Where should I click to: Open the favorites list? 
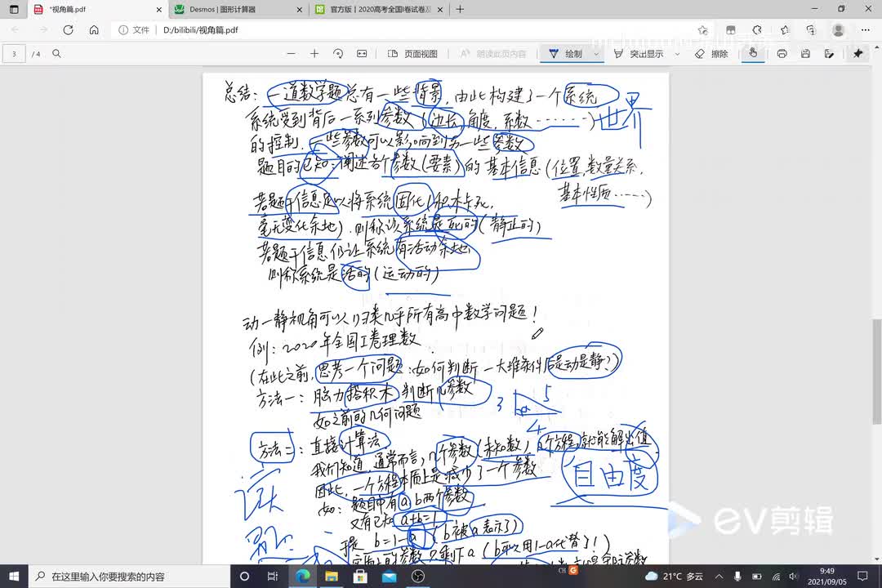[785, 30]
